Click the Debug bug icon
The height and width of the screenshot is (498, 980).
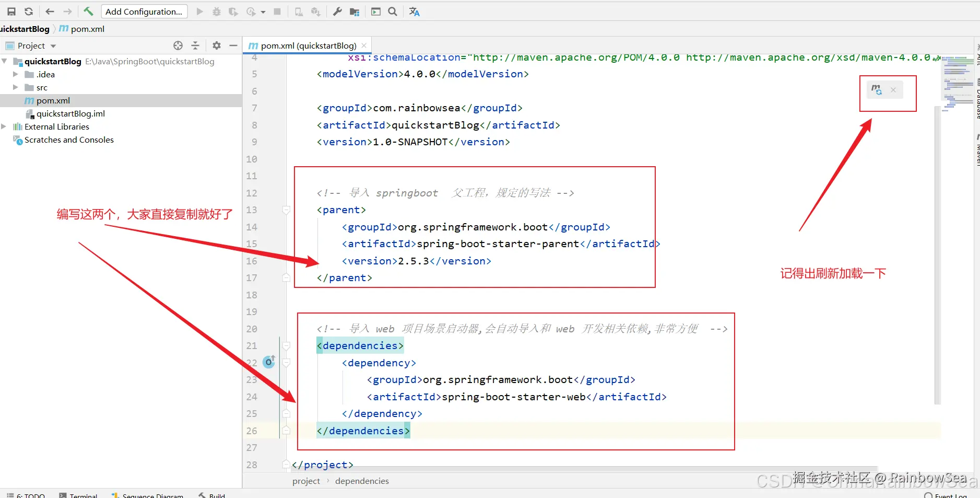217,11
